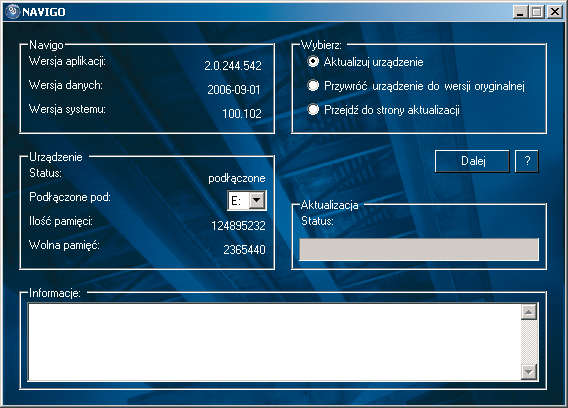Viewport: 568px width, 408px height.
Task: Click the Informacje scrollbar down arrow
Action: pyautogui.click(x=529, y=372)
